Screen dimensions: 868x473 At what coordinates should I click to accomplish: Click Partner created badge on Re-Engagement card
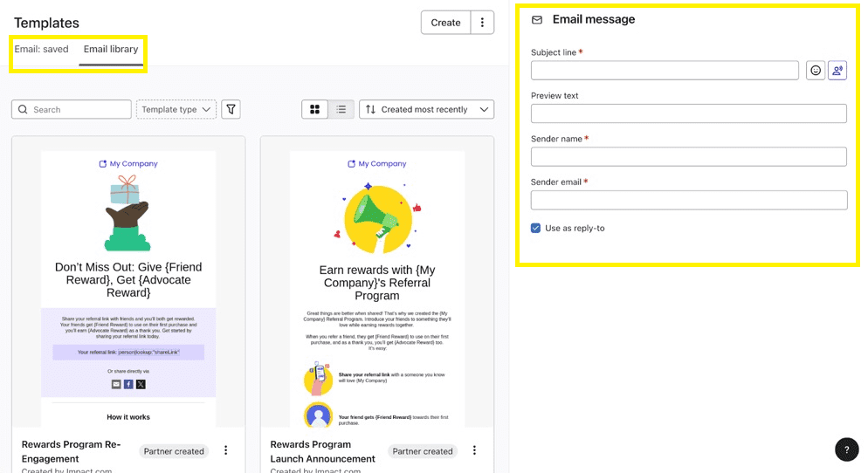click(x=174, y=451)
